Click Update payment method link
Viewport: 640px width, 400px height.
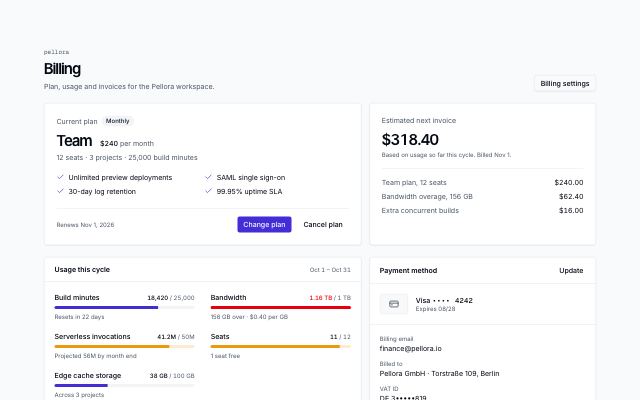tap(571, 271)
